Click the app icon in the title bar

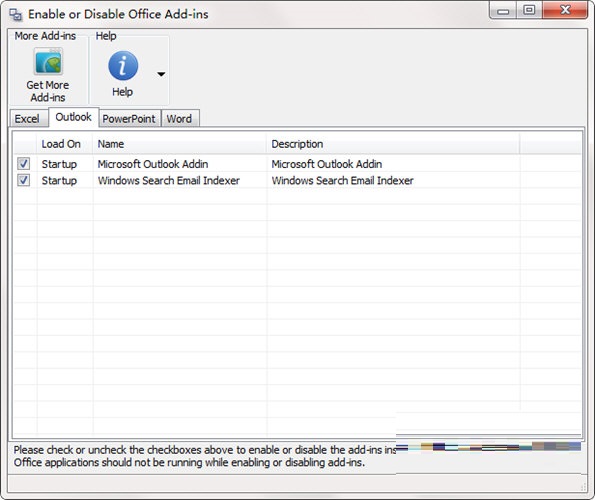coord(16,15)
